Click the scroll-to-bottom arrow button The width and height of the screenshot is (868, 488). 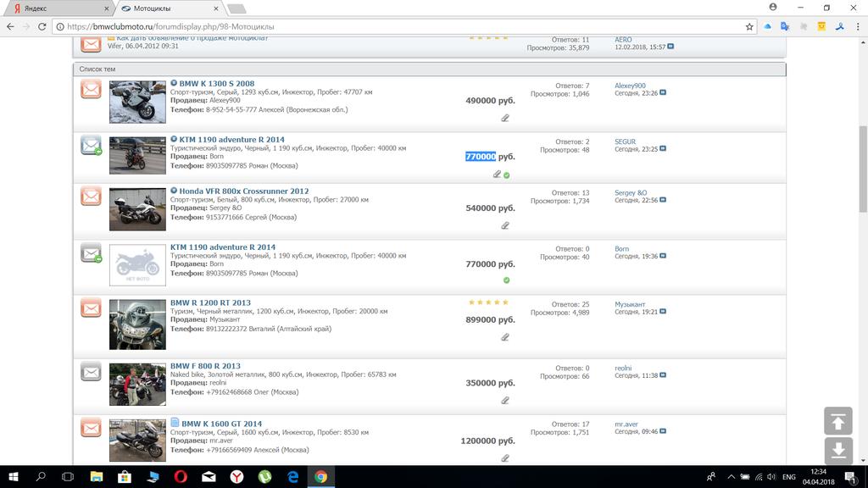(837, 451)
